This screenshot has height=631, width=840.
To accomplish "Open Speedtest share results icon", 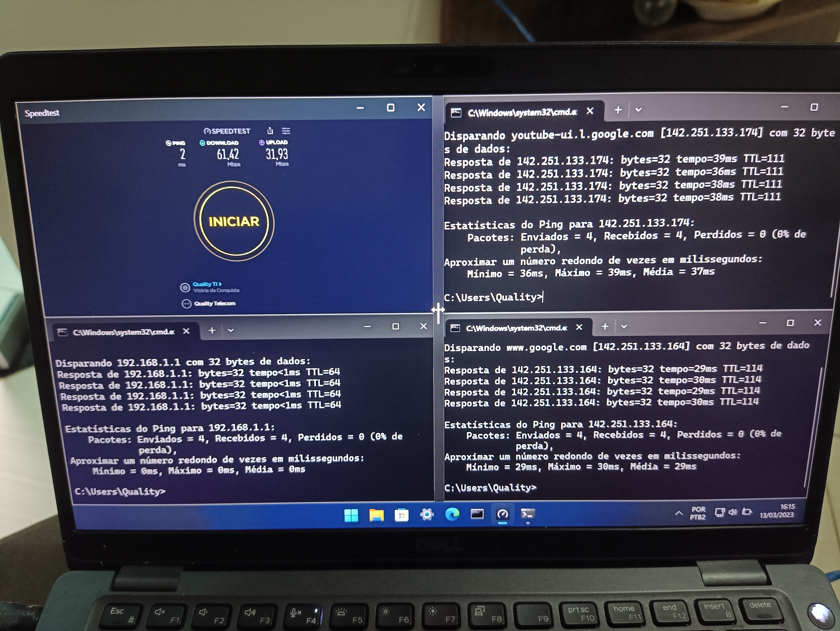I will (x=270, y=131).
